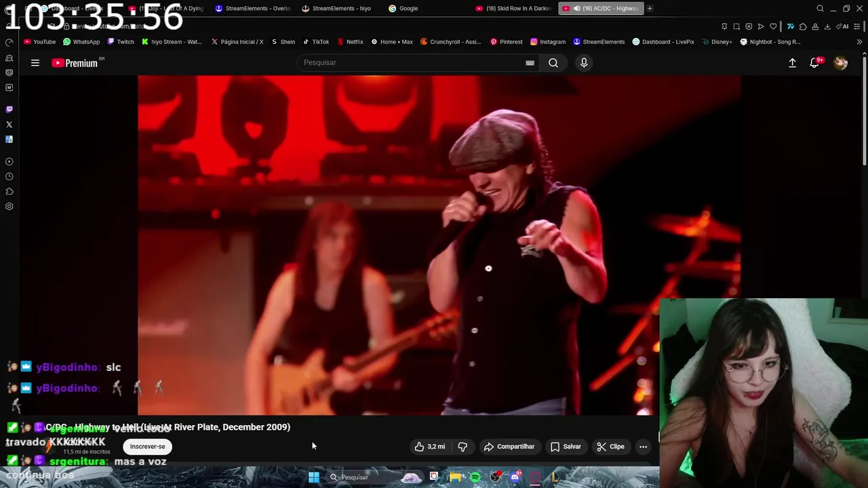Open more actions three-dot menu
The height and width of the screenshot is (488, 868).
pyautogui.click(x=643, y=447)
